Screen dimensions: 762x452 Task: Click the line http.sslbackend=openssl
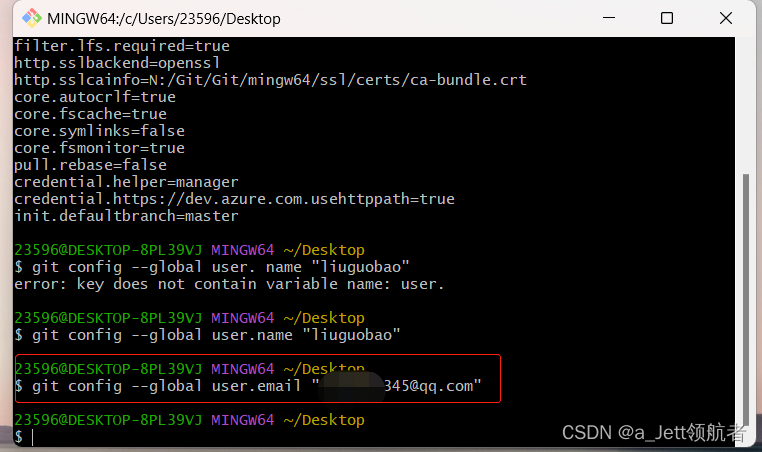(x=117, y=63)
